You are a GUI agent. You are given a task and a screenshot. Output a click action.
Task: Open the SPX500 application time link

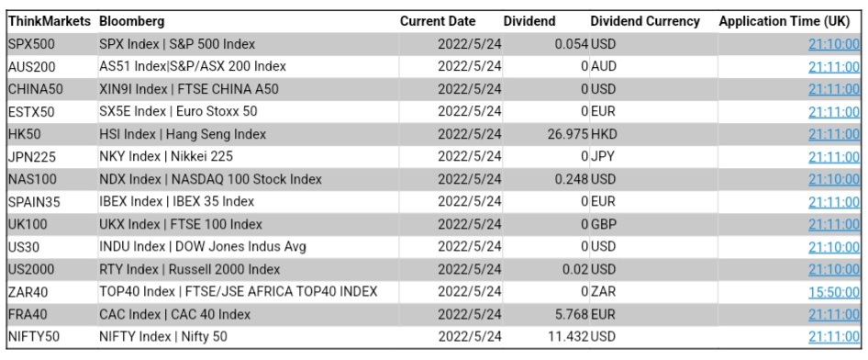834,44
